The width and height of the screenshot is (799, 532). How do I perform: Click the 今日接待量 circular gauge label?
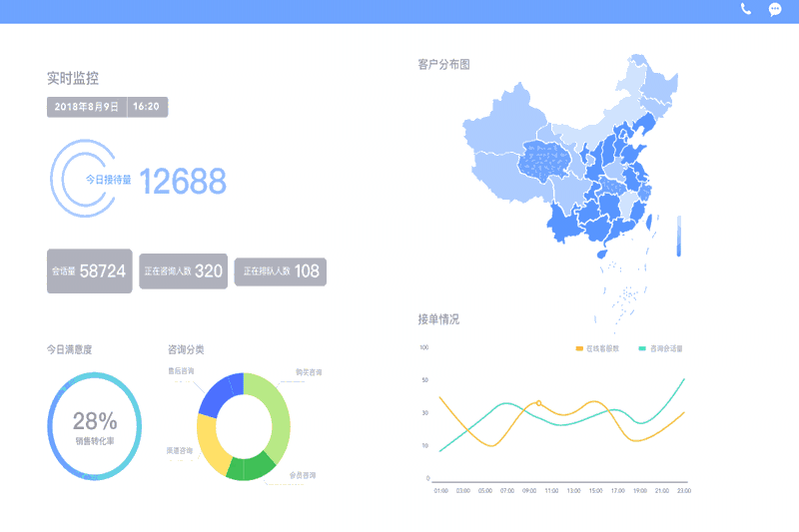(x=108, y=180)
